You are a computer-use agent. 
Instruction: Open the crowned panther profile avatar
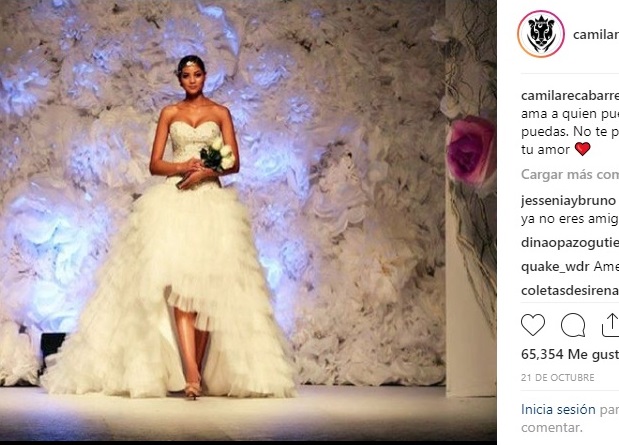(x=541, y=34)
